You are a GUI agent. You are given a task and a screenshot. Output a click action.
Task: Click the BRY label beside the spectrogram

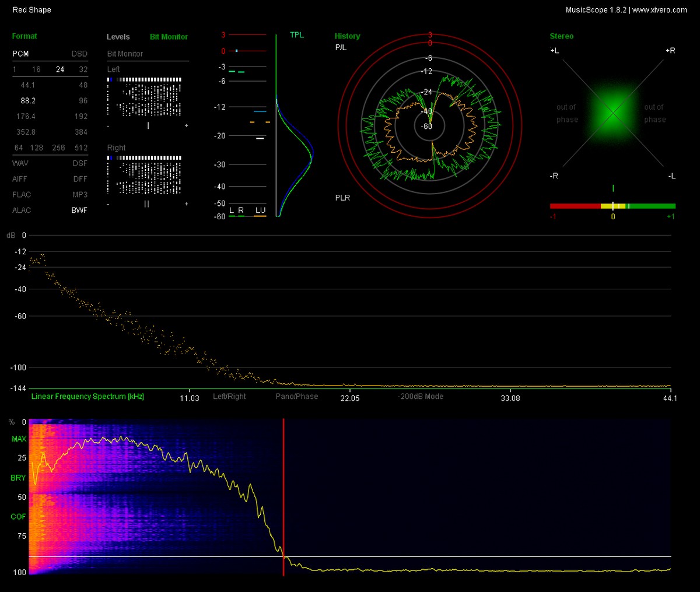19,478
